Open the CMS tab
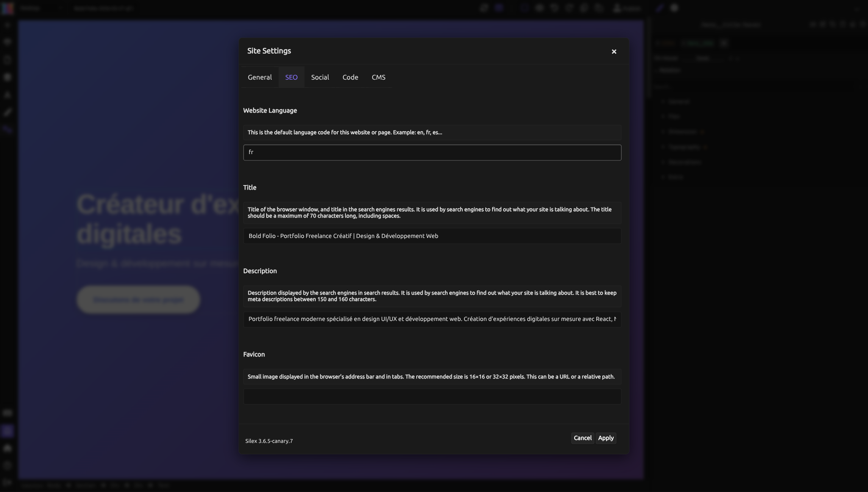Image resolution: width=868 pixels, height=492 pixels. click(378, 77)
